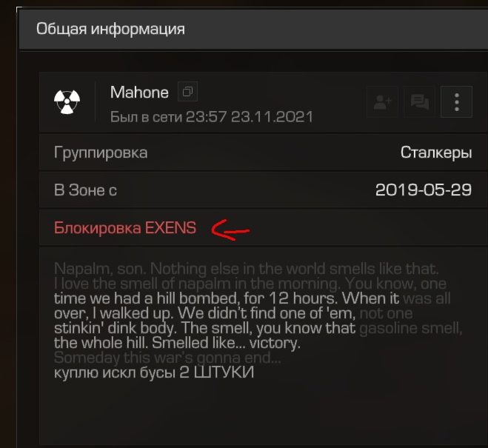
Task: Click the 2019-05-29 join date
Action: (424, 190)
